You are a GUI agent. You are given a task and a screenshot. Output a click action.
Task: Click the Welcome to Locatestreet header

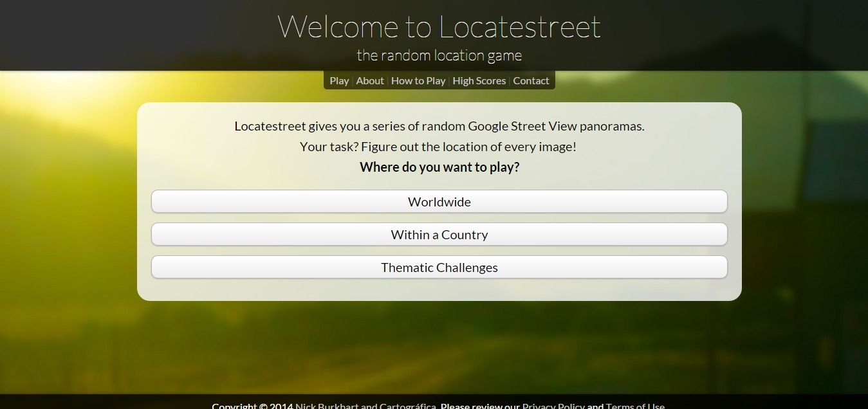click(439, 27)
